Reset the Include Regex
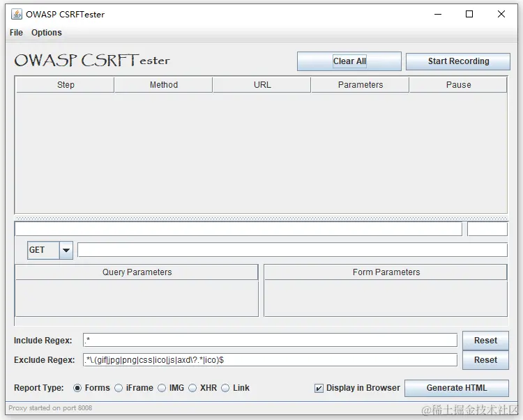 coord(485,341)
